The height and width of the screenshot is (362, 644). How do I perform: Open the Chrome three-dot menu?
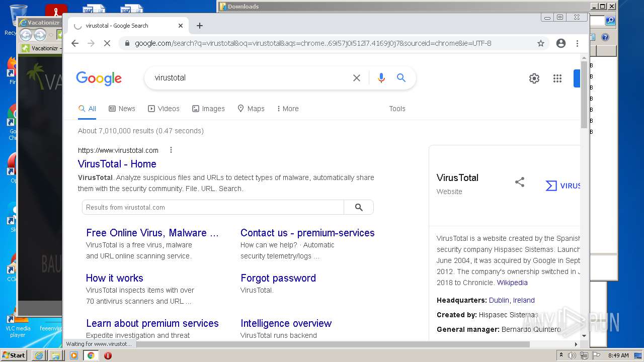(578, 43)
